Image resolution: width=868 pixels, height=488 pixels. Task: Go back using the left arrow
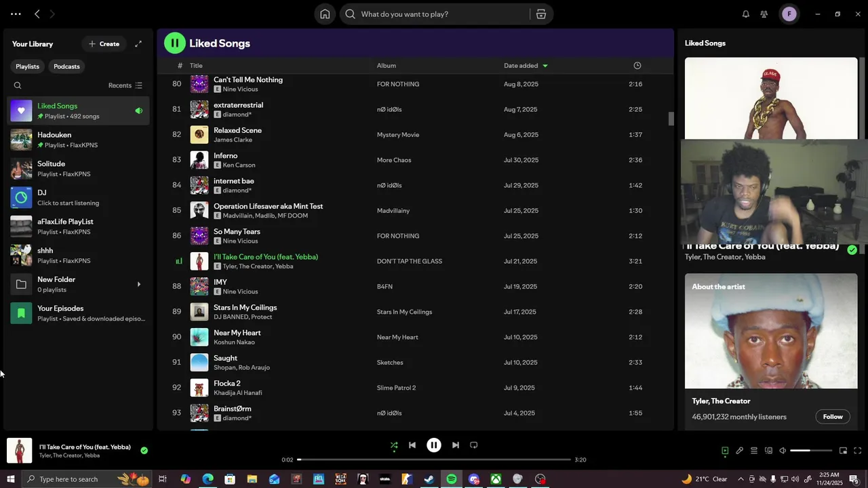pyautogui.click(x=37, y=14)
